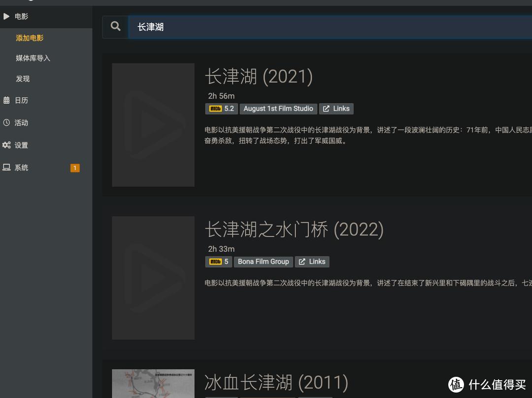The image size is (532, 398).
Task: Select the 长津湖 (2021) title
Action: (259, 76)
